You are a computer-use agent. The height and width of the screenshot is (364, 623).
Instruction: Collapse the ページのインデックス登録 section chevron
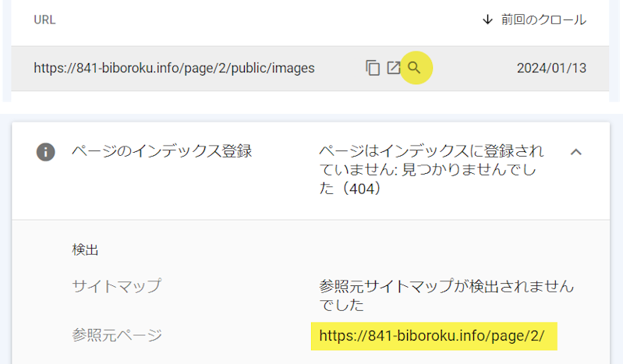point(575,152)
